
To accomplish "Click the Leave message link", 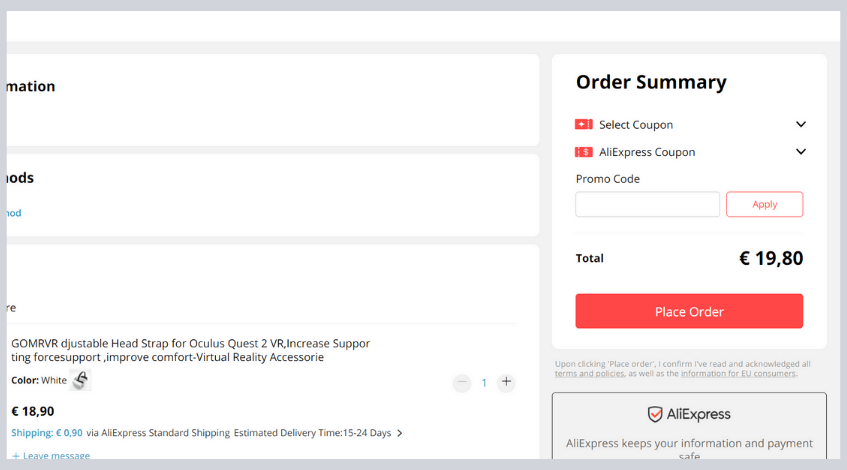I will 56,456.
